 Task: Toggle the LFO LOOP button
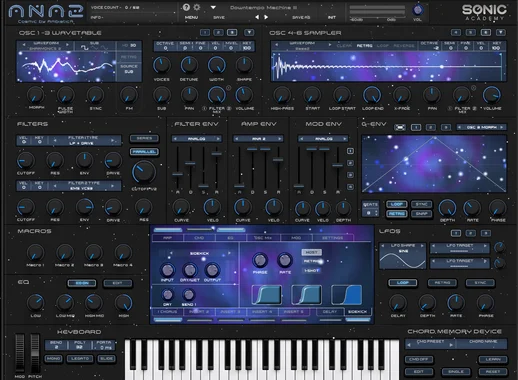click(x=403, y=283)
